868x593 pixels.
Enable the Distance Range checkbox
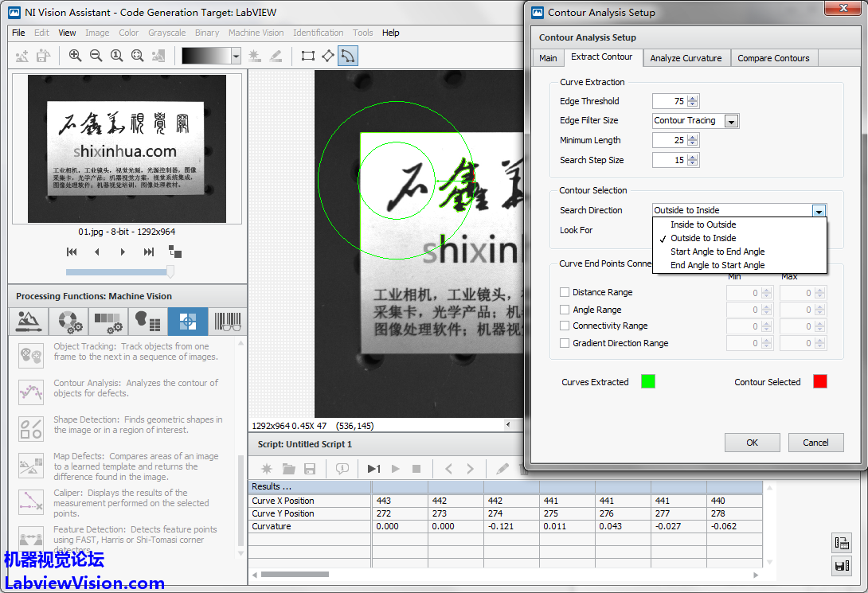click(x=565, y=292)
